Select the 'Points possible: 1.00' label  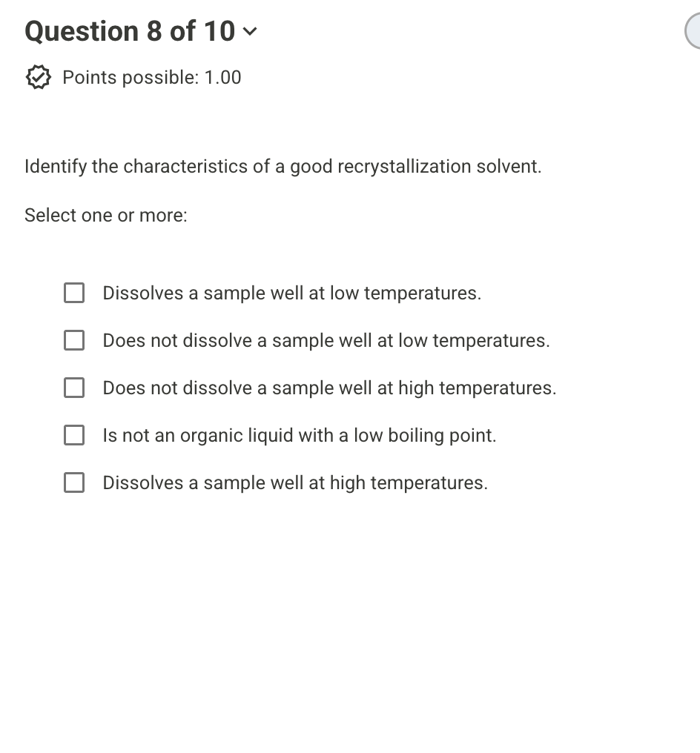[x=151, y=76]
